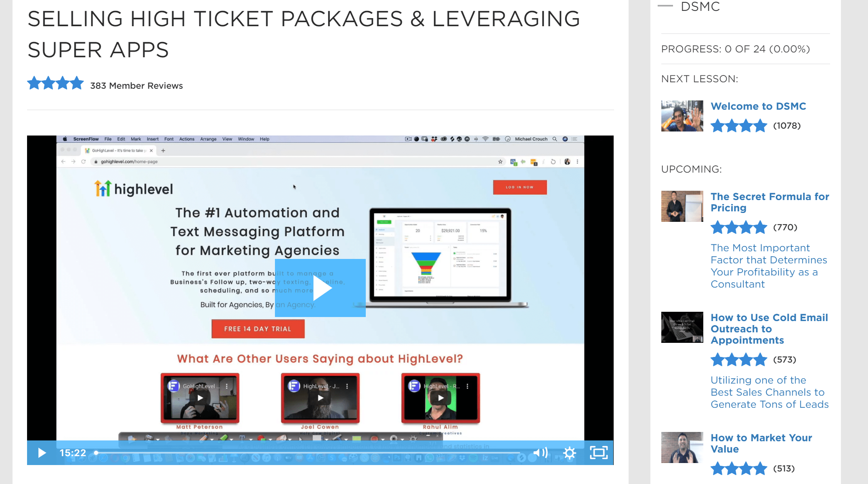
Task: Expand The Secret Formula for Pricing lesson
Action: click(x=769, y=201)
